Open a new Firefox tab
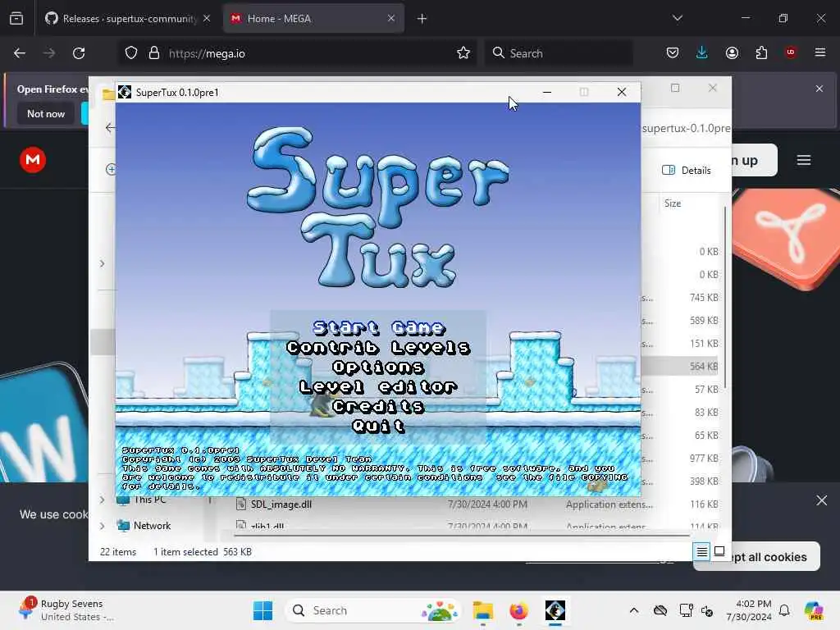The image size is (840, 630). pos(422,19)
